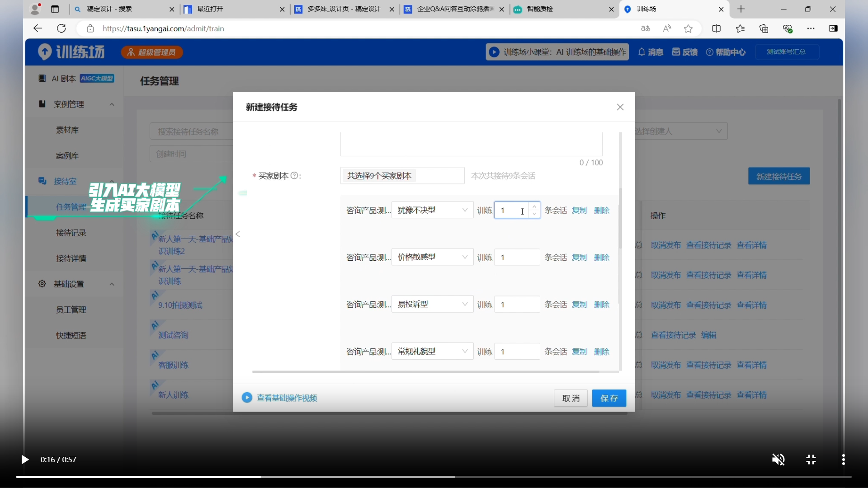868x488 pixels.
Task: Click 复制 in 价格敏感型 row
Action: point(579,257)
